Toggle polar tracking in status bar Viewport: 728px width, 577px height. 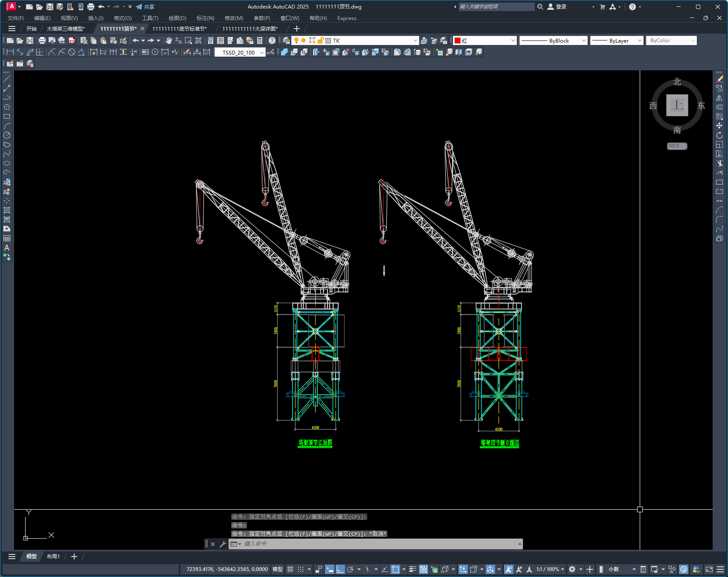point(351,569)
